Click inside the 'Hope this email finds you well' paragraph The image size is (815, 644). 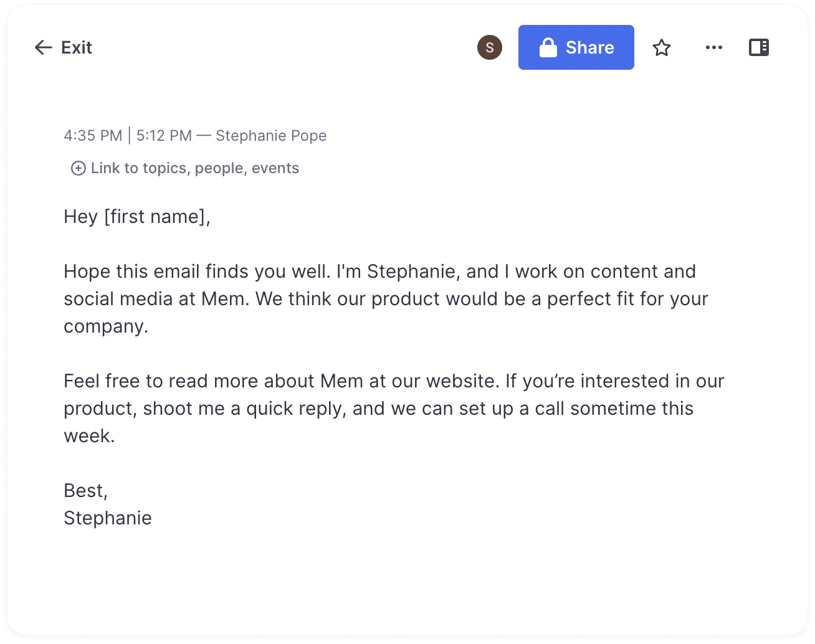click(386, 299)
